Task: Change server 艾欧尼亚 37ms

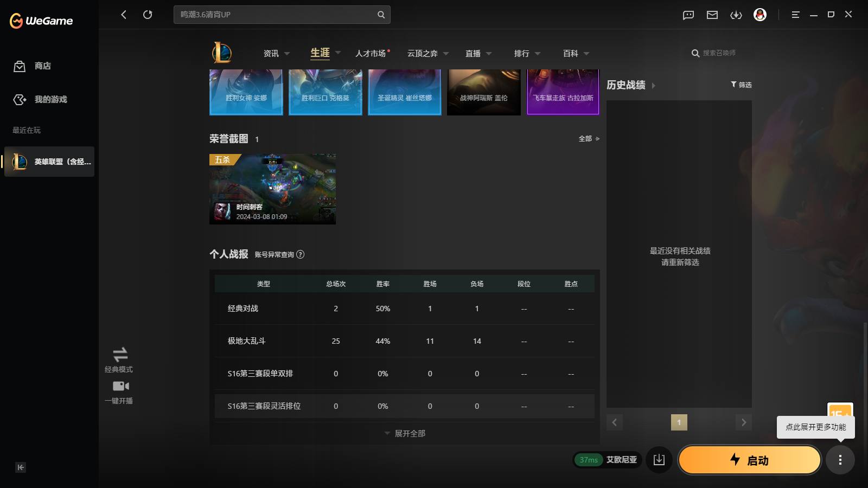Action: click(608, 460)
